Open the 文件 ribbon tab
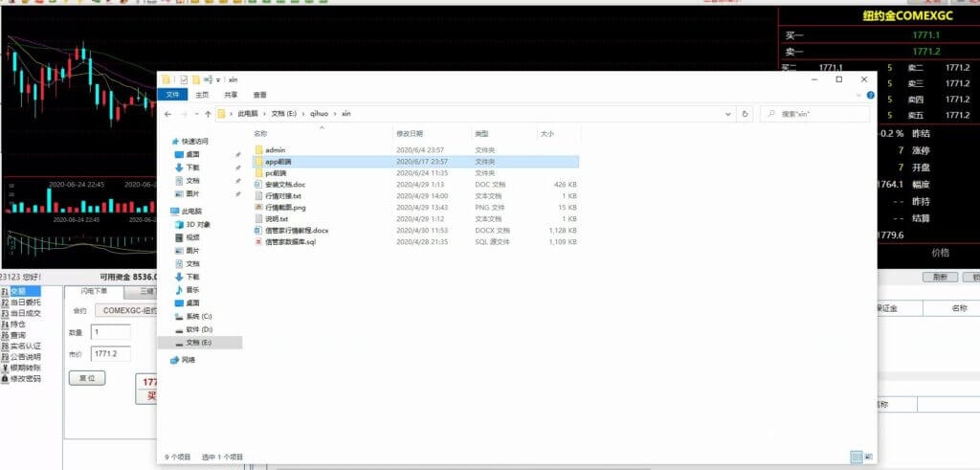The height and width of the screenshot is (470, 980). point(173,95)
